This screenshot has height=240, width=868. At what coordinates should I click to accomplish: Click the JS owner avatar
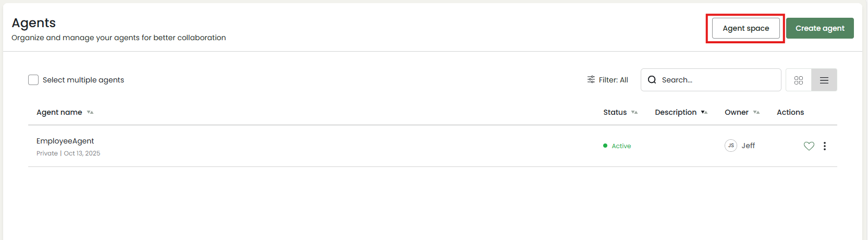(731, 146)
